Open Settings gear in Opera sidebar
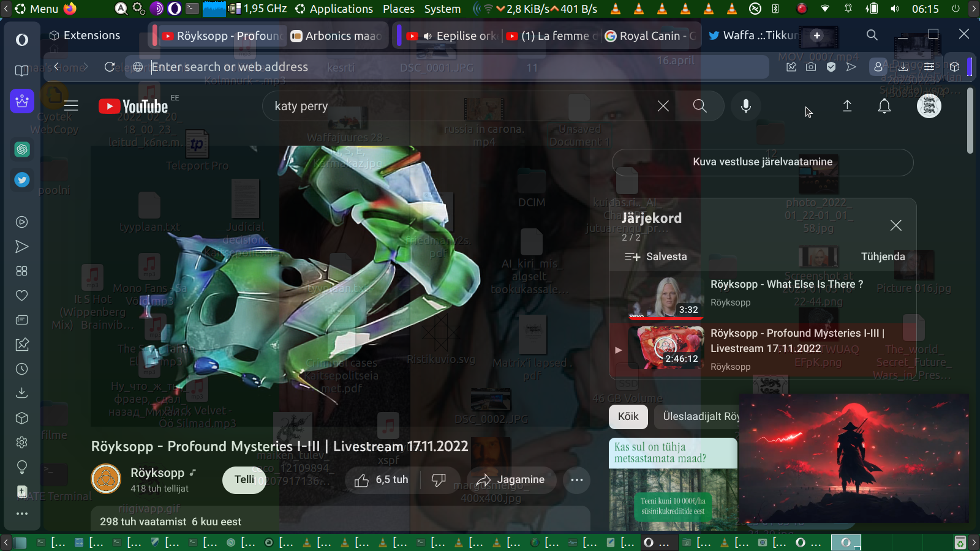This screenshot has width=980, height=551. coord(22,442)
